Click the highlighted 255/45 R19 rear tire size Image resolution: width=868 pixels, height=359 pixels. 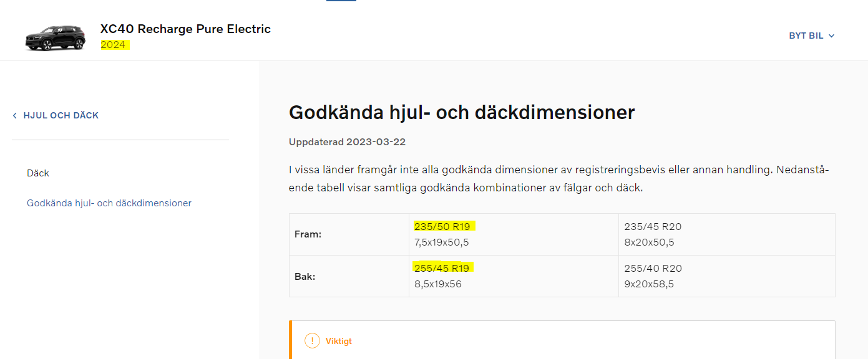click(442, 268)
